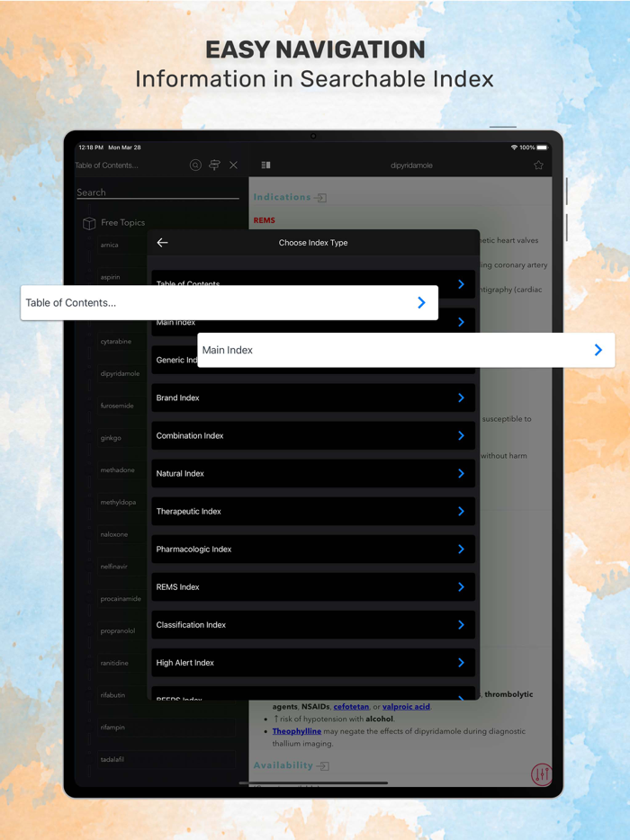Viewport: 630px width, 840px height.
Task: Select Natural Index
Action: tap(313, 474)
